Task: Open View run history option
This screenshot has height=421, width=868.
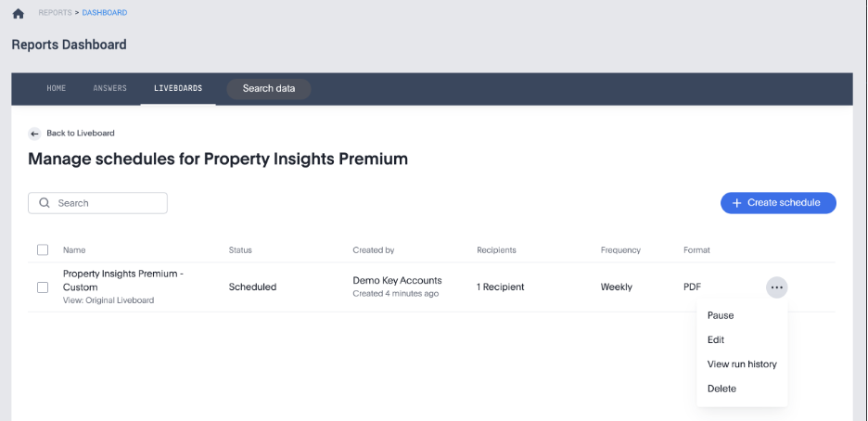Action: point(742,364)
